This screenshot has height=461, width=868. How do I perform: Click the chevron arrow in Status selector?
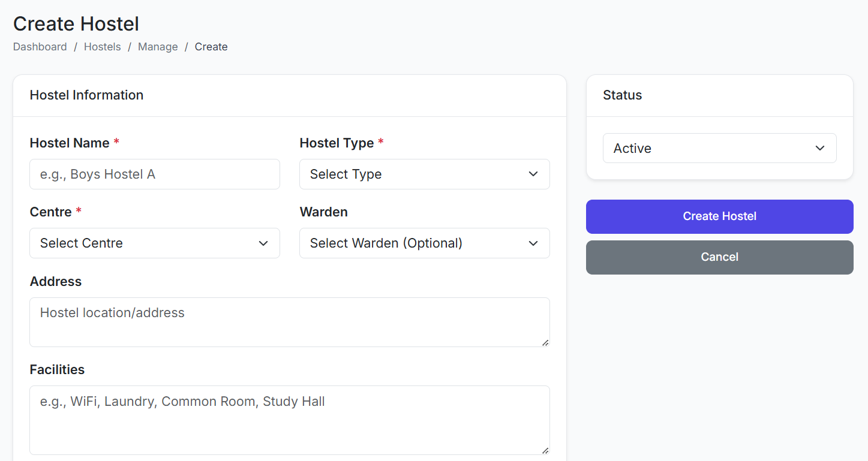click(x=819, y=148)
